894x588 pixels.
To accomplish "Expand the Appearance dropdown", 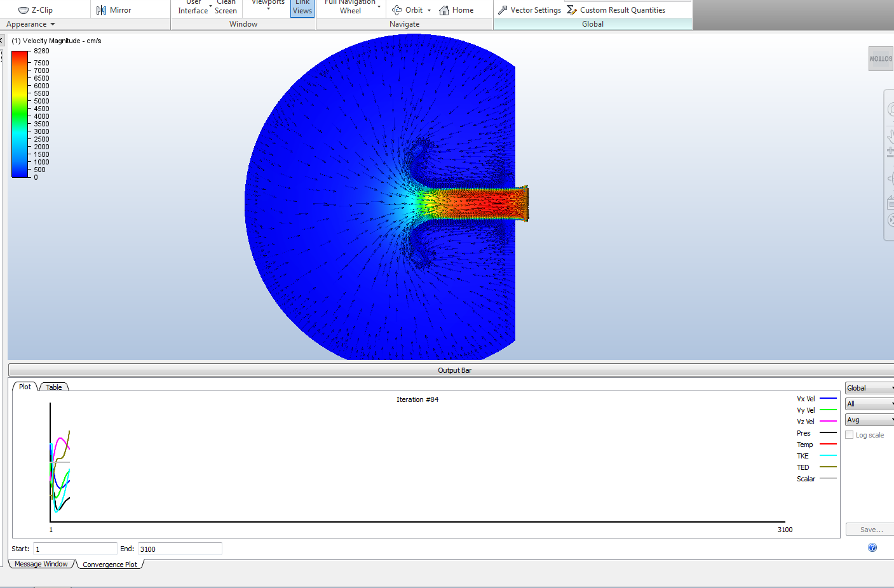I will tap(29, 23).
